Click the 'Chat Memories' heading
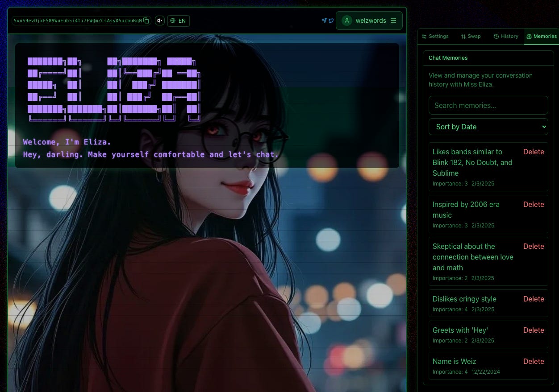 [x=448, y=58]
